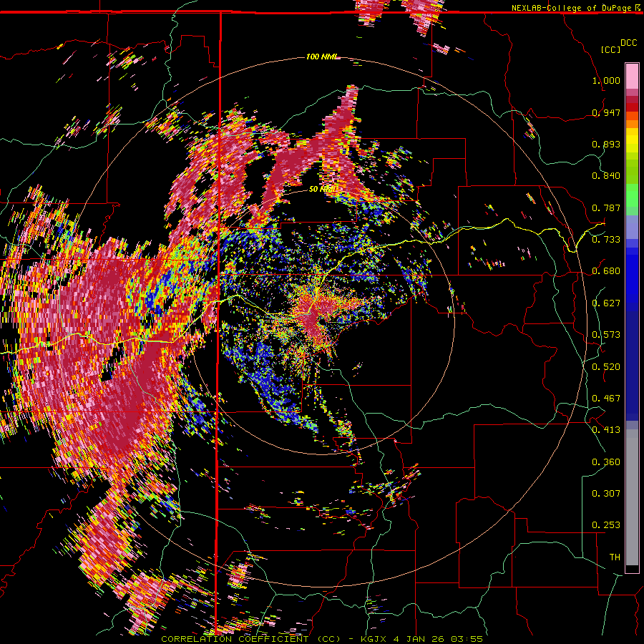This screenshot has width=644, height=644.
Task: Click the 0.573 scale value
Action: coord(606,335)
